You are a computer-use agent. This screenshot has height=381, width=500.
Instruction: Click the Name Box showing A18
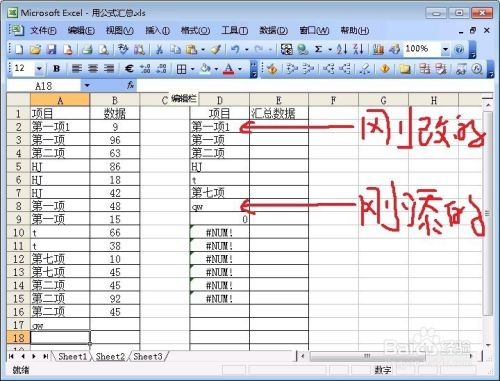pyautogui.click(x=44, y=86)
